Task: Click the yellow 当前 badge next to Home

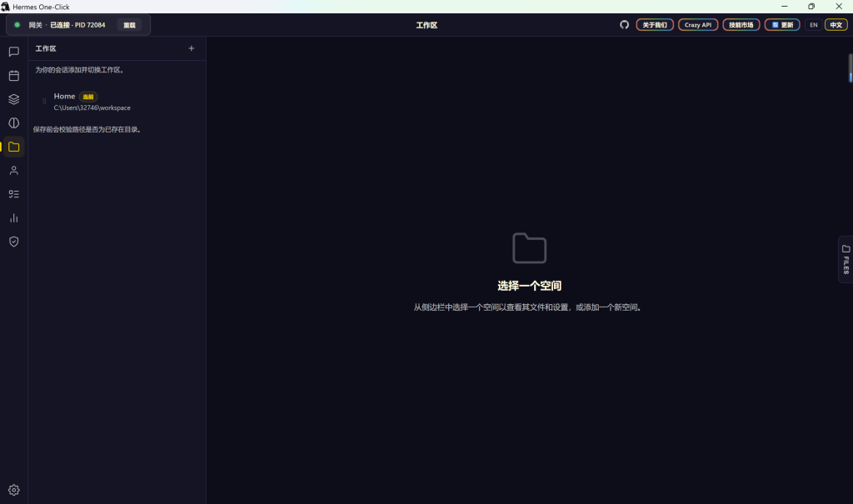Action: point(88,97)
